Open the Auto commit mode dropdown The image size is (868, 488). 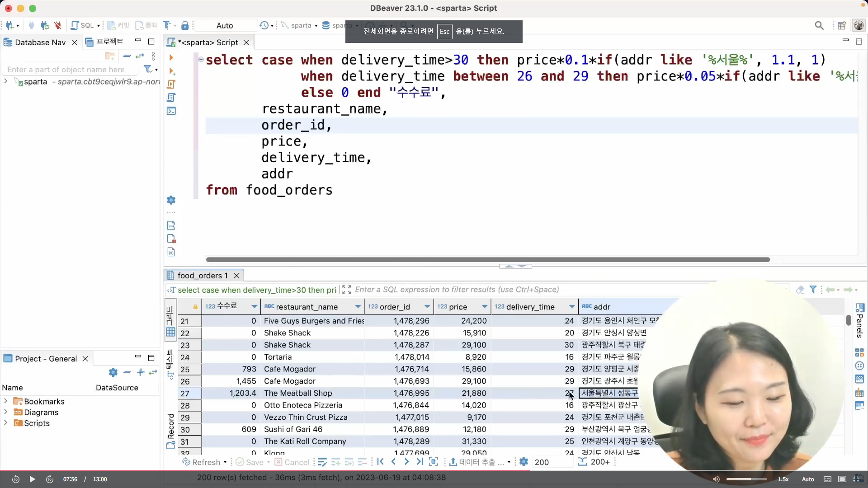tap(225, 25)
